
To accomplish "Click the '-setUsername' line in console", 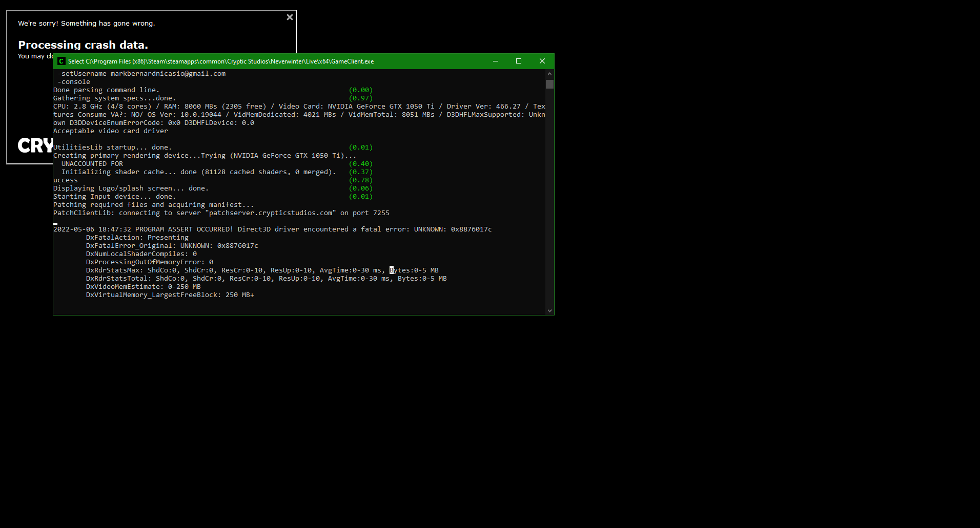I will click(141, 74).
